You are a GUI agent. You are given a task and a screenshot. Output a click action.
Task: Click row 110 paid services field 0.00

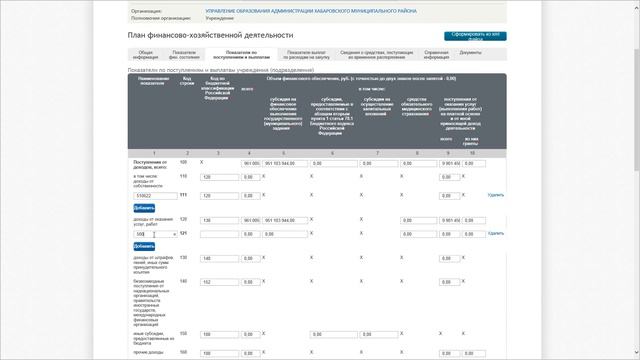[x=449, y=178]
